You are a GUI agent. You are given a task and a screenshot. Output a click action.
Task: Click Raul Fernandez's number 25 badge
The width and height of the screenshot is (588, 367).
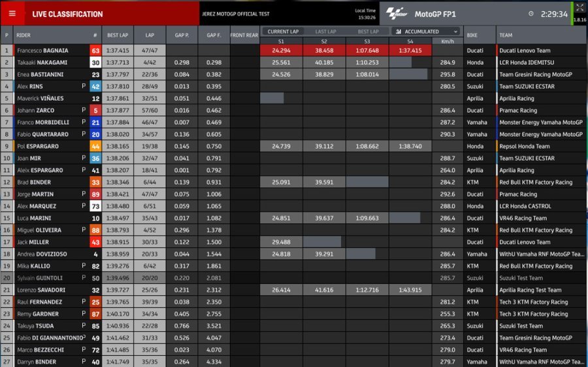click(95, 302)
